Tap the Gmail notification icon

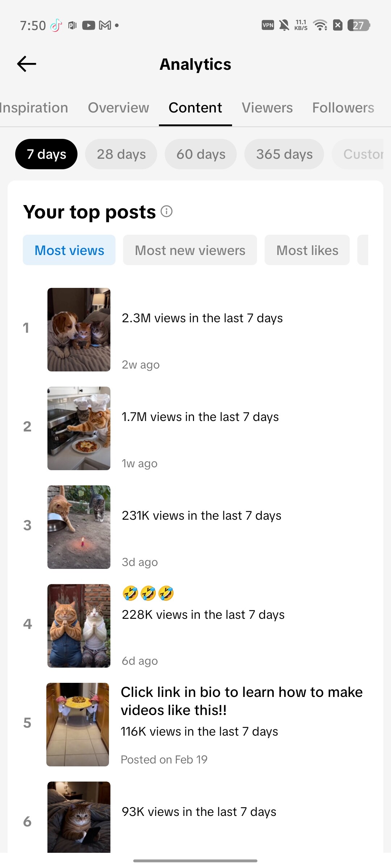tap(105, 25)
